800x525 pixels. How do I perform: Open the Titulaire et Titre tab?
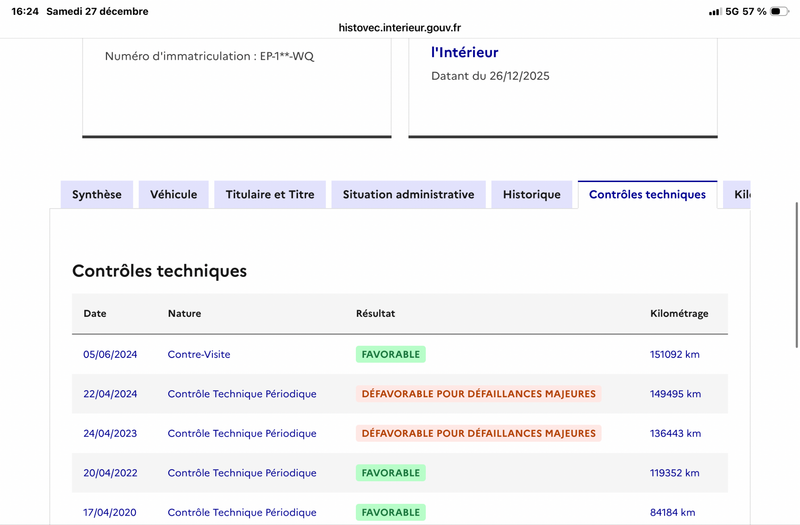[270, 194]
